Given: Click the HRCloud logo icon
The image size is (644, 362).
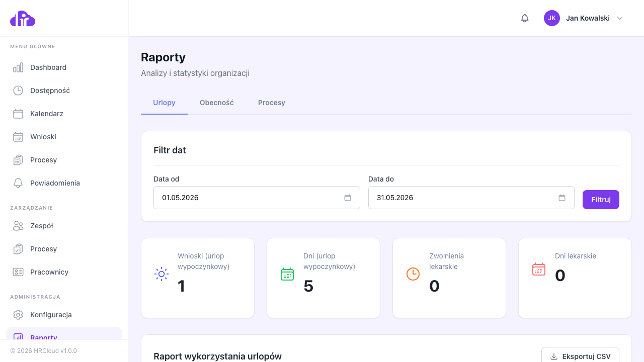Looking at the screenshot, I should [23, 19].
